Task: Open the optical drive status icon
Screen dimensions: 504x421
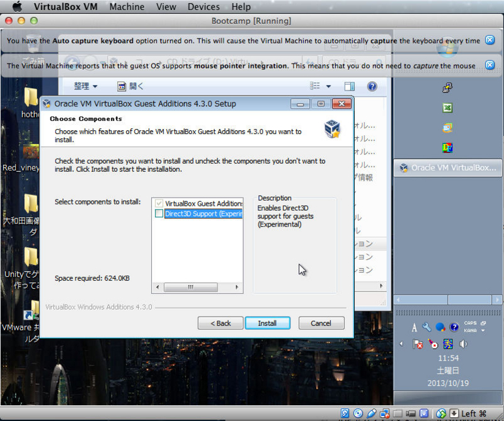Action: click(358, 413)
